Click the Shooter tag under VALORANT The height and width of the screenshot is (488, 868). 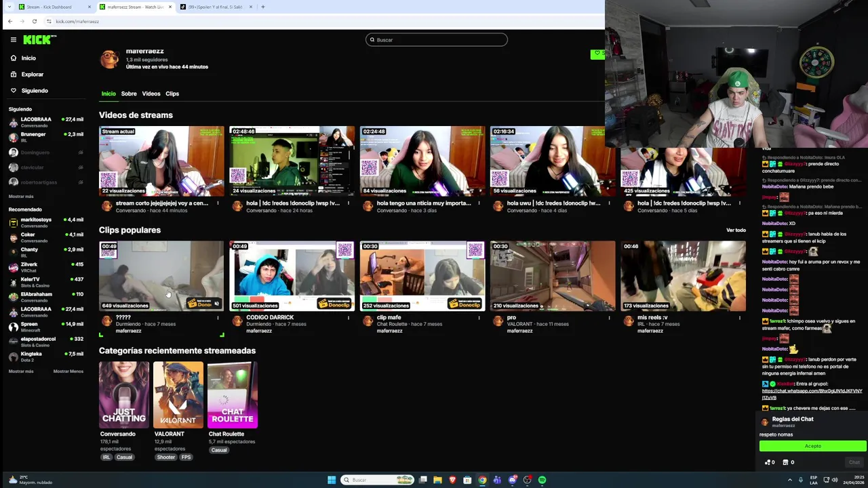(x=166, y=457)
